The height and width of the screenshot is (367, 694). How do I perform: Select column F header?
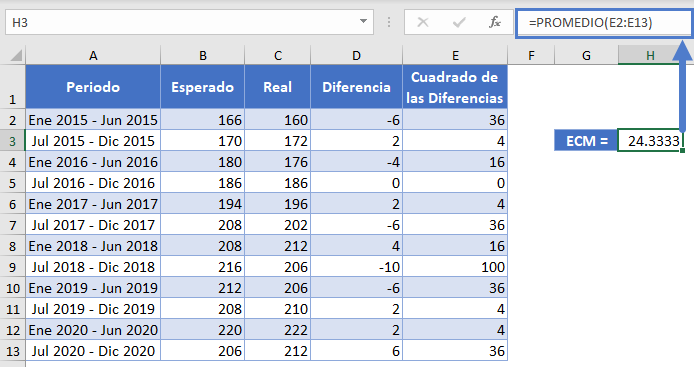[x=531, y=55]
